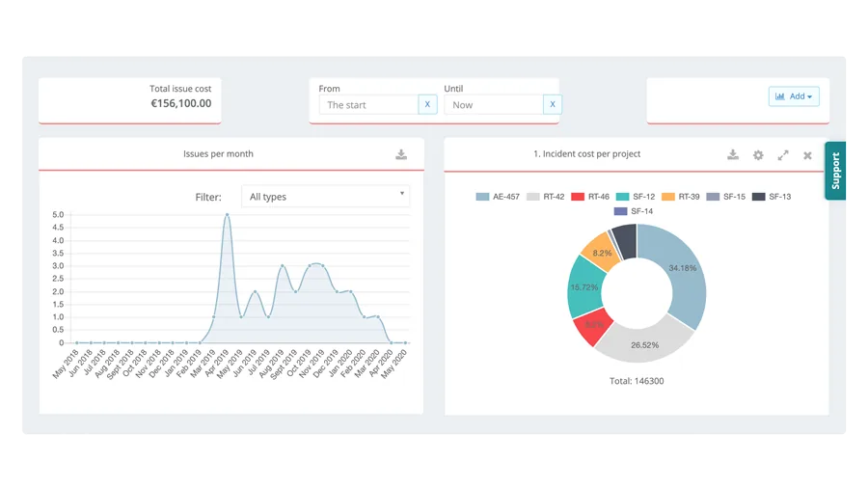Screen dimensions: 868x488
Task: Clear the Until date field
Action: pos(553,104)
